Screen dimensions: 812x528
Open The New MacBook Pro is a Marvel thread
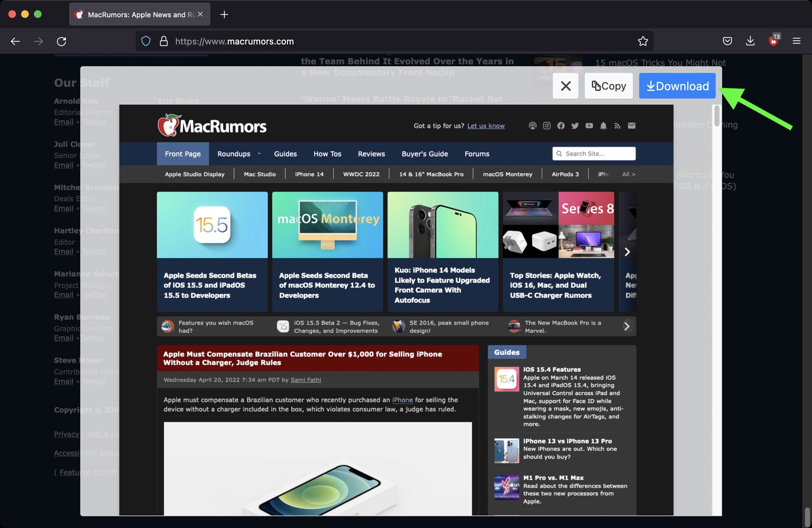[x=563, y=327]
